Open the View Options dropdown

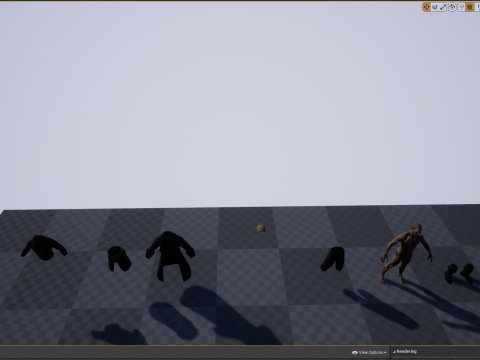(x=369, y=352)
